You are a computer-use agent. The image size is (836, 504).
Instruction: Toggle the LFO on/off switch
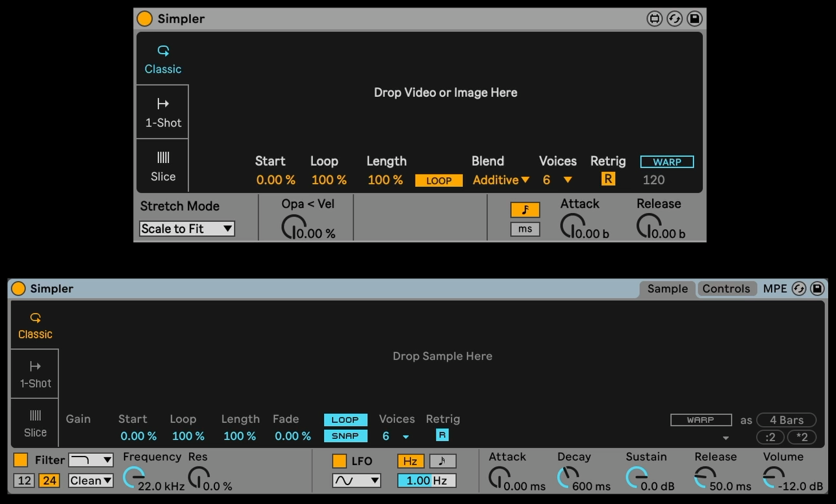(339, 461)
